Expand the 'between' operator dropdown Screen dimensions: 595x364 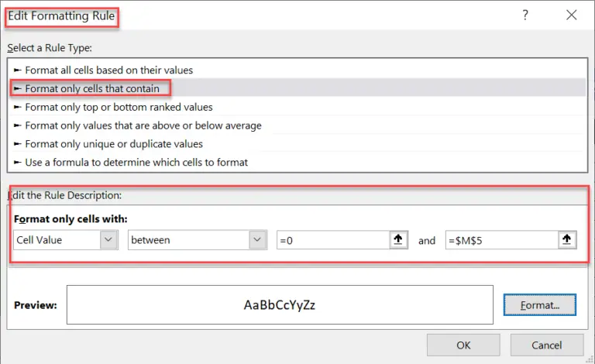pos(258,240)
